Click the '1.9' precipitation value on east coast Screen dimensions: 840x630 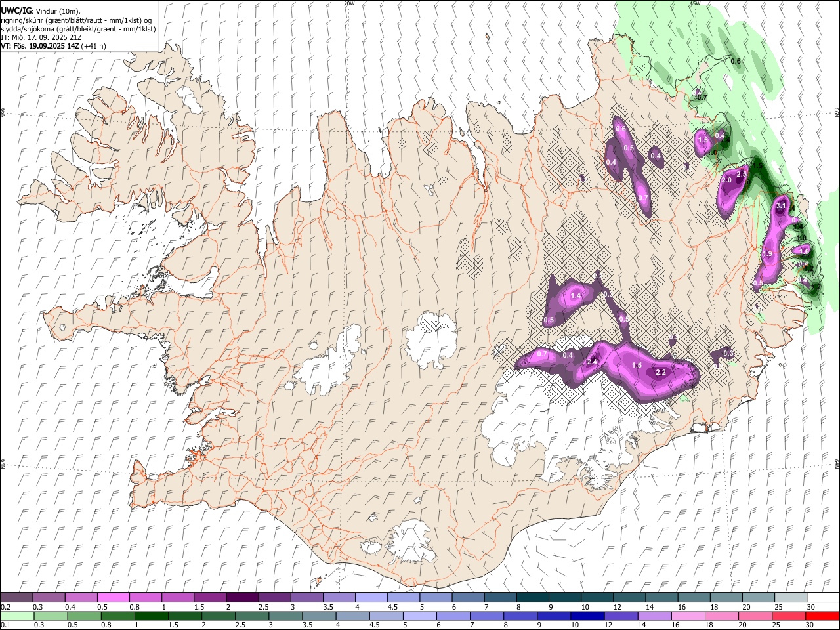point(767,253)
